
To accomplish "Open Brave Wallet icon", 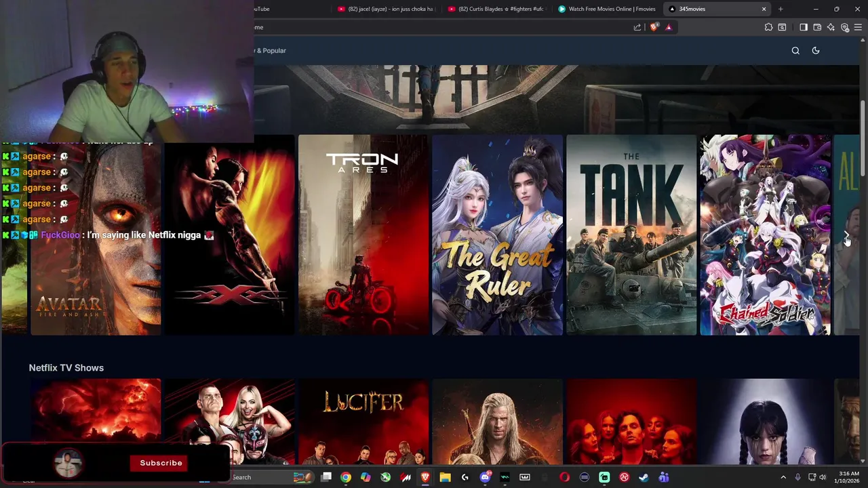I will click(817, 27).
